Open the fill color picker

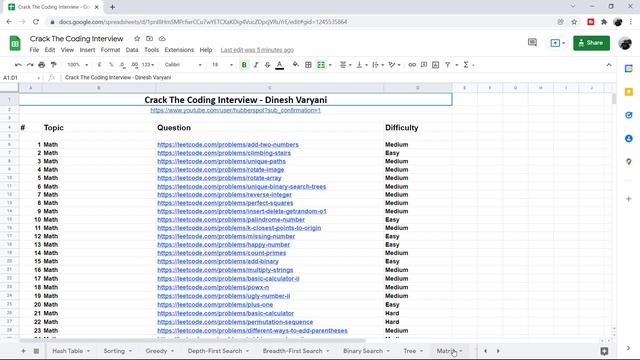coord(296,65)
